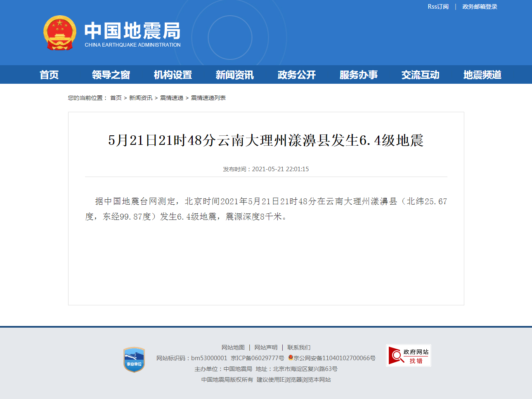
Task: Open the 政务邮箱登录 link
Action: click(x=480, y=7)
